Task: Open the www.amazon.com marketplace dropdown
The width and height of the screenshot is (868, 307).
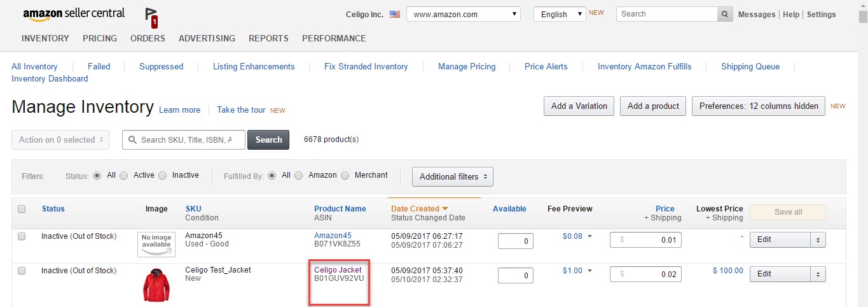Action: coord(463,14)
